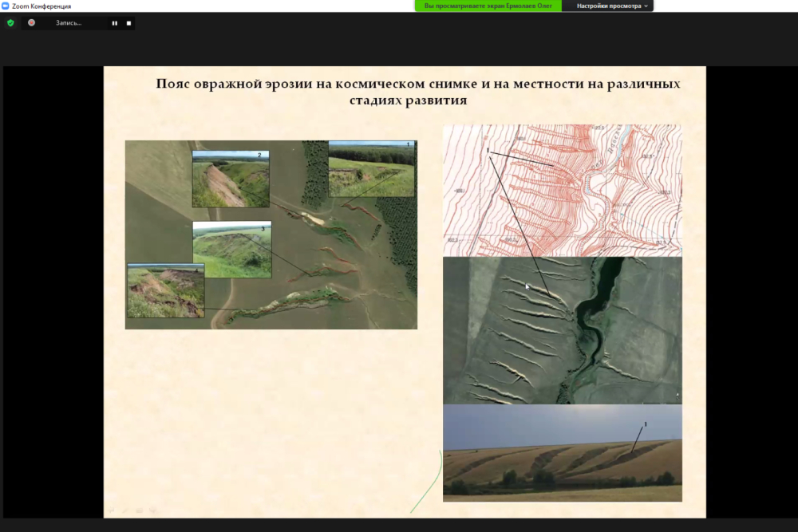The width and height of the screenshot is (798, 532).
Task: Select the top-right inset photo near forest
Action: pos(371,168)
